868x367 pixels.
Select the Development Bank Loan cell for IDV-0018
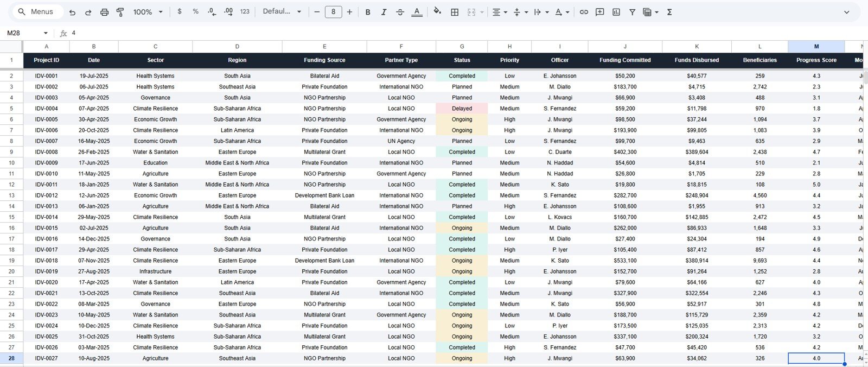[x=324, y=261]
